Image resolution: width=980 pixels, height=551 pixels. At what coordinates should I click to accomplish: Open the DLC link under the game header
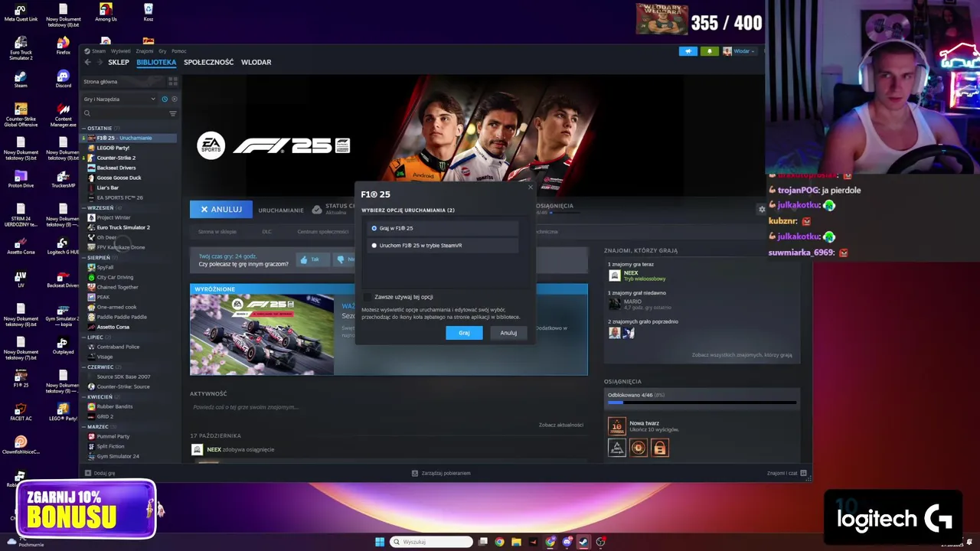click(x=266, y=232)
